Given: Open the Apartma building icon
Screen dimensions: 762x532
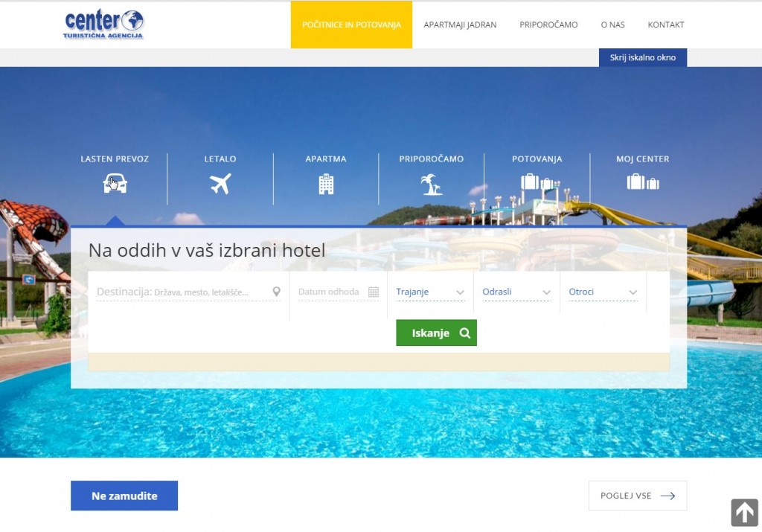Looking at the screenshot, I should (x=326, y=184).
